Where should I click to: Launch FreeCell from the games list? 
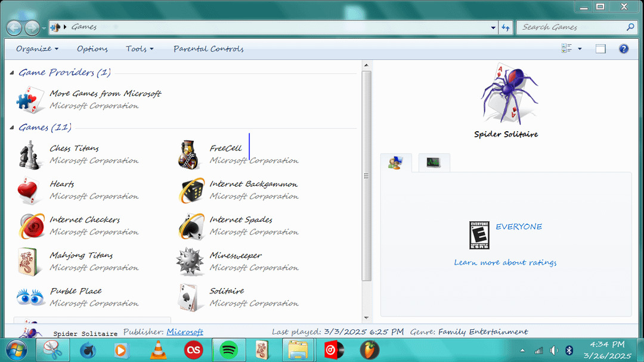click(190, 154)
